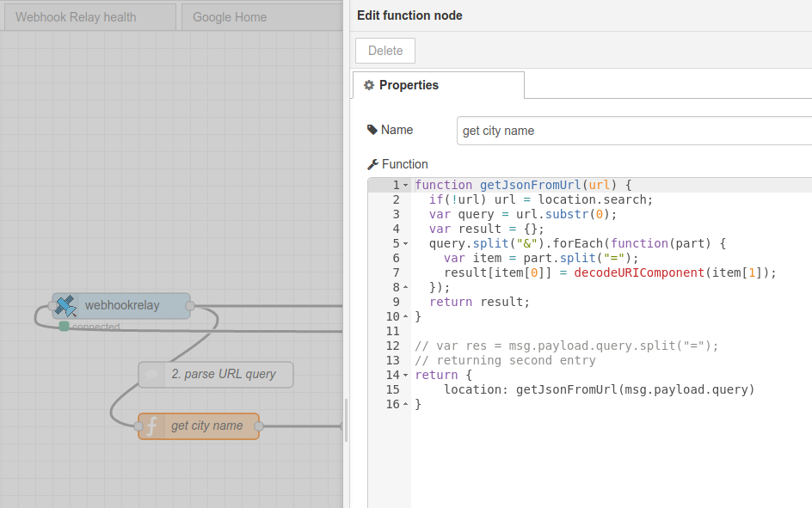Click the webhookrelay node's satellite icon
812x508 pixels.
click(x=66, y=305)
